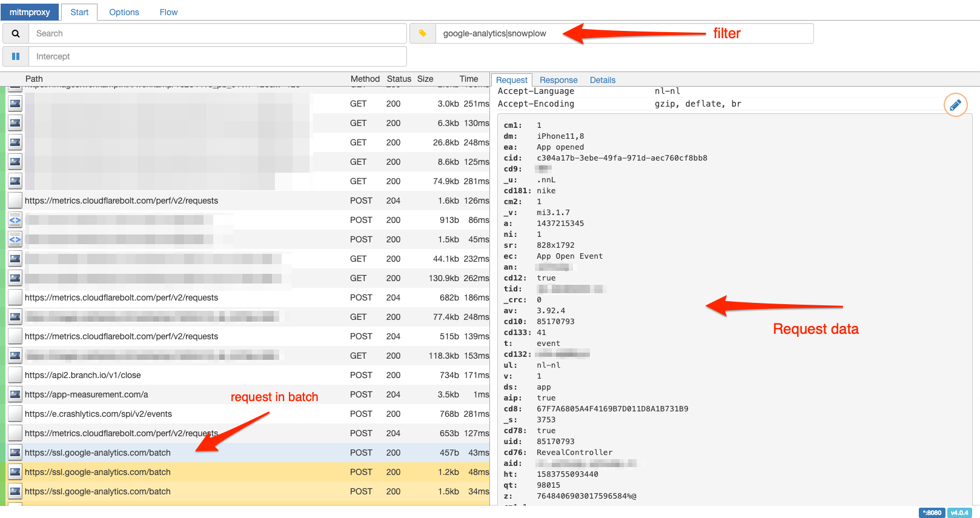Switch to the Start tab
The width and height of the screenshot is (980, 518).
[x=79, y=12]
